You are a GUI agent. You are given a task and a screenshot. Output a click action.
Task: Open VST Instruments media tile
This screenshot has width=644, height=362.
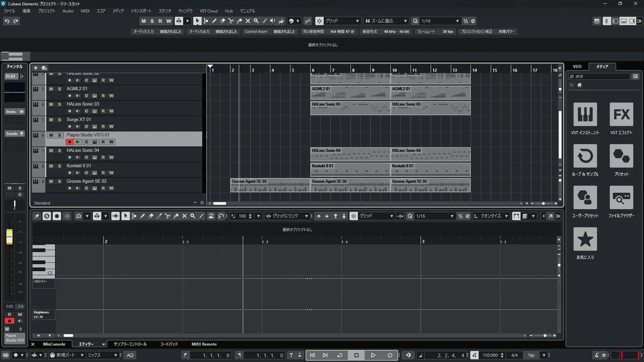[x=585, y=115]
